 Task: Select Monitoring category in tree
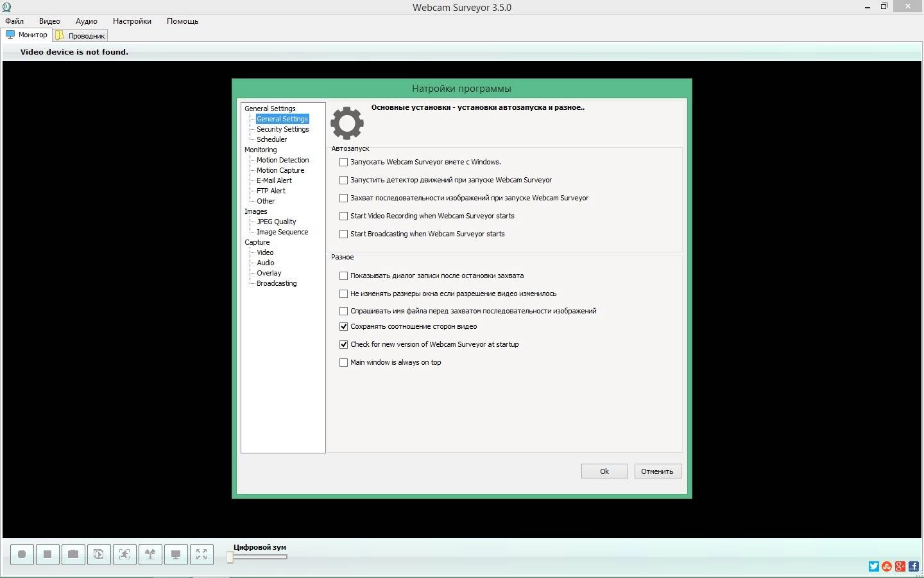pyautogui.click(x=261, y=150)
